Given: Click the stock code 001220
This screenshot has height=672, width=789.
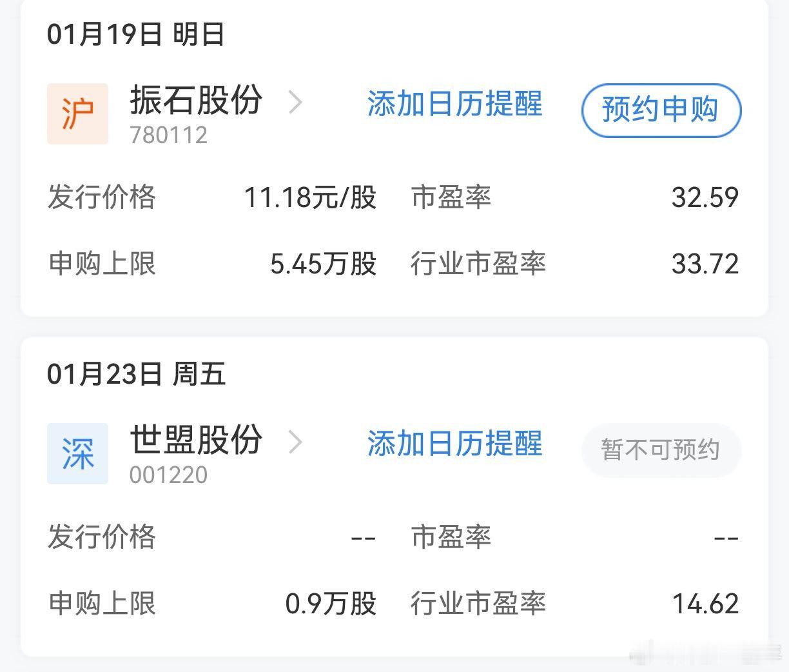Looking at the screenshot, I should (x=170, y=475).
